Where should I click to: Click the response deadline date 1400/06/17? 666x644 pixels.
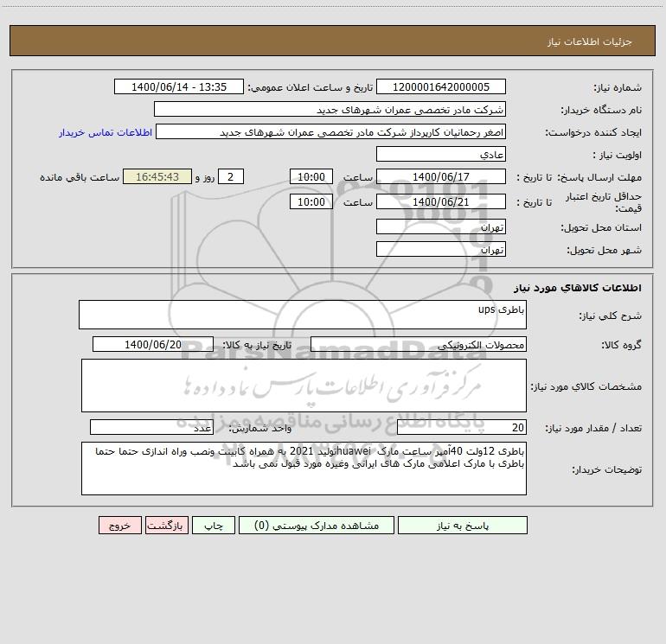441,176
